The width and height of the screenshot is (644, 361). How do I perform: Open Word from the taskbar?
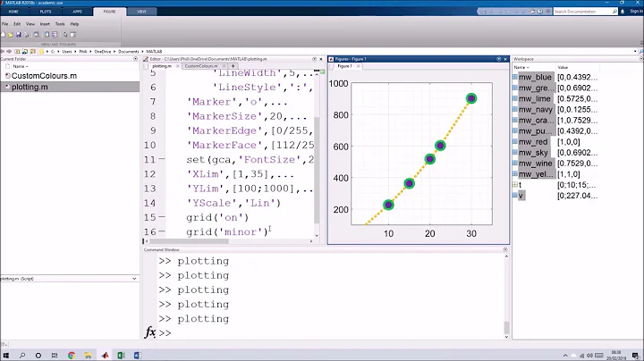(x=138, y=356)
